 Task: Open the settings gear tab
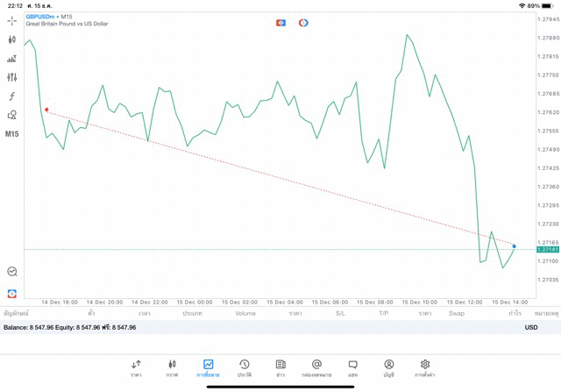click(x=425, y=367)
